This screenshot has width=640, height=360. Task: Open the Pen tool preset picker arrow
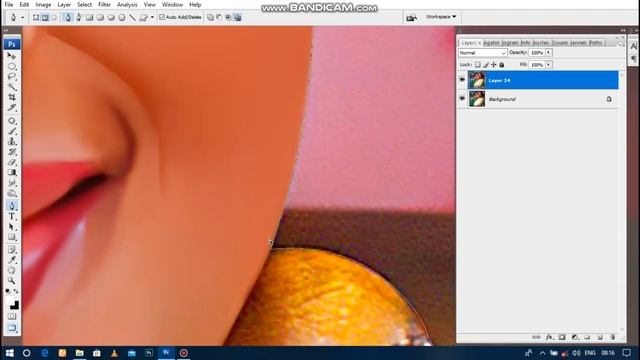pos(22,17)
